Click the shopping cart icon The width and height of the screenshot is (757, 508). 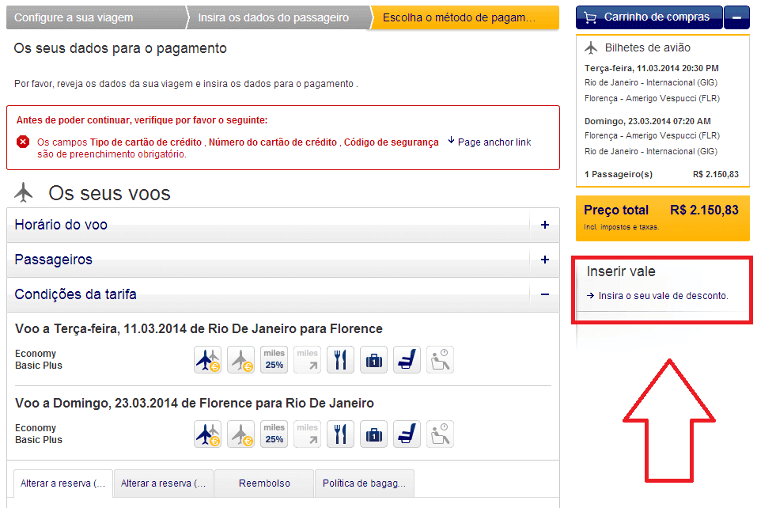click(x=590, y=18)
